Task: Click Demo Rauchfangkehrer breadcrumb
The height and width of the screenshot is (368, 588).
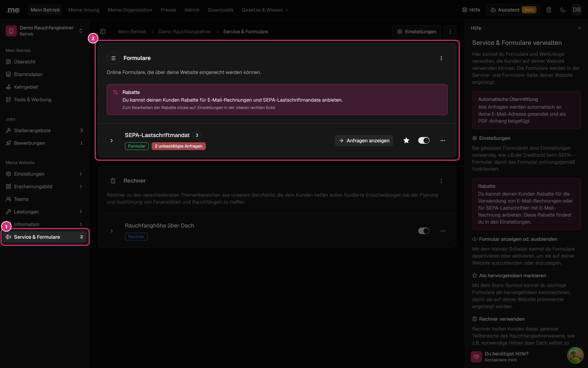Action: point(185,32)
